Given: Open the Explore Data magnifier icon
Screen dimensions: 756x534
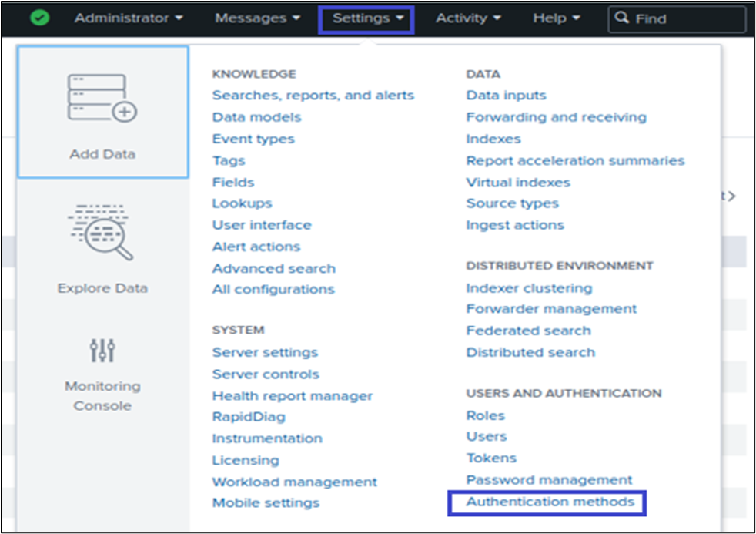Looking at the screenshot, I should [x=102, y=232].
